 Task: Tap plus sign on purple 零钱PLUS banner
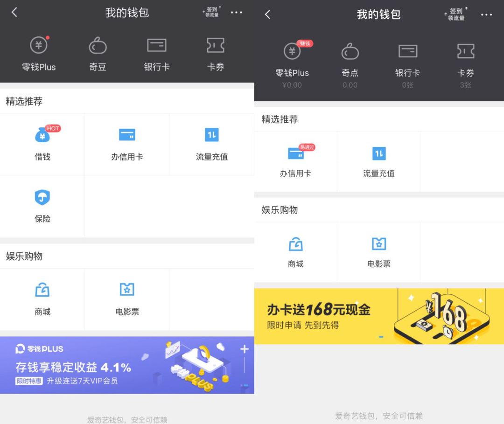pos(244,349)
